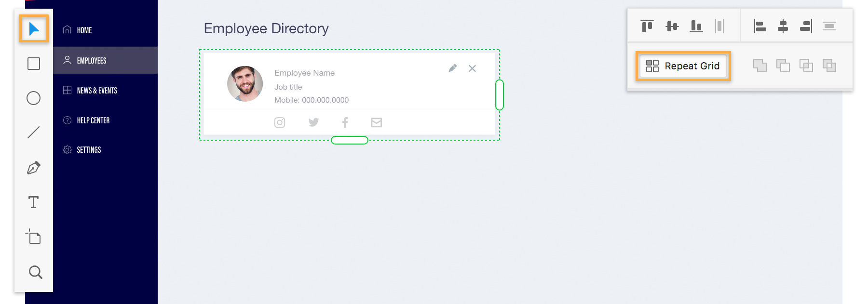Align objects to left edge
This screenshot has width=868, height=304.
point(760,26)
